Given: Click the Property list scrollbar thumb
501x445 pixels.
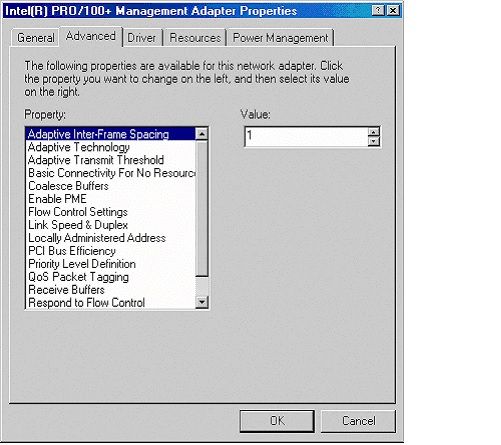Looking at the screenshot, I should (x=202, y=209).
